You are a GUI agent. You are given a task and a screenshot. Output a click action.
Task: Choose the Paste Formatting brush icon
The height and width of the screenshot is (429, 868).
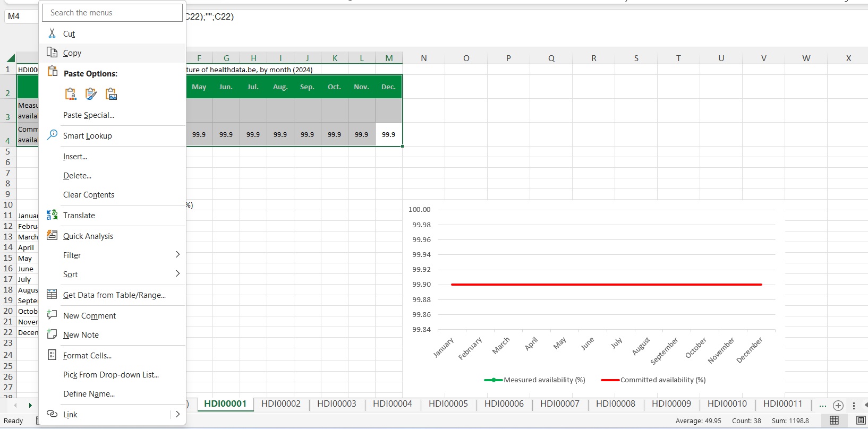coord(91,94)
